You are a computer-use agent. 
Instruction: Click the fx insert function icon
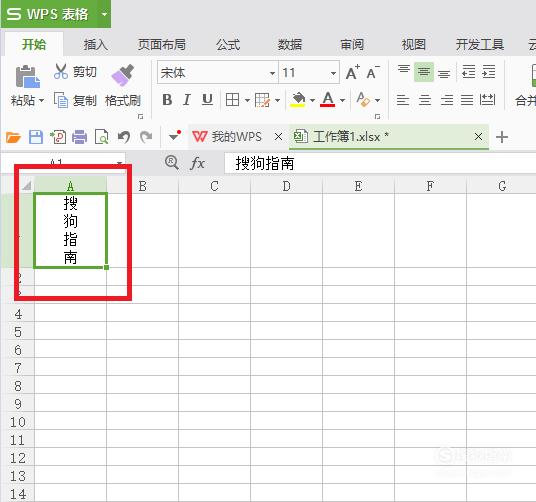coord(198,163)
